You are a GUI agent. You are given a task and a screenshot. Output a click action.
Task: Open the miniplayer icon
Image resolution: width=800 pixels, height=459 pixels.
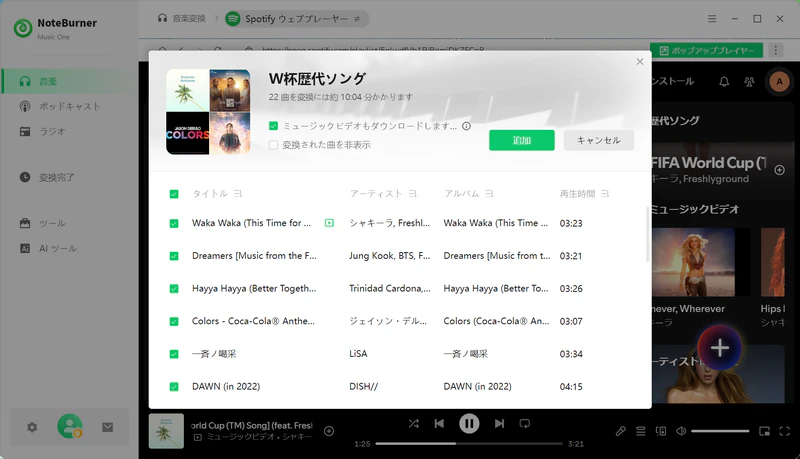pos(764,431)
